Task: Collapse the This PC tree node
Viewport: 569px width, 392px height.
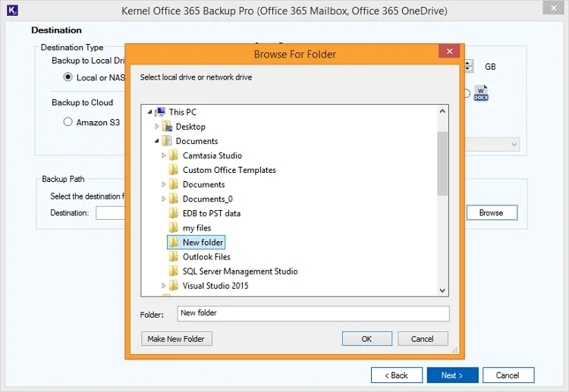Action: pos(149,112)
